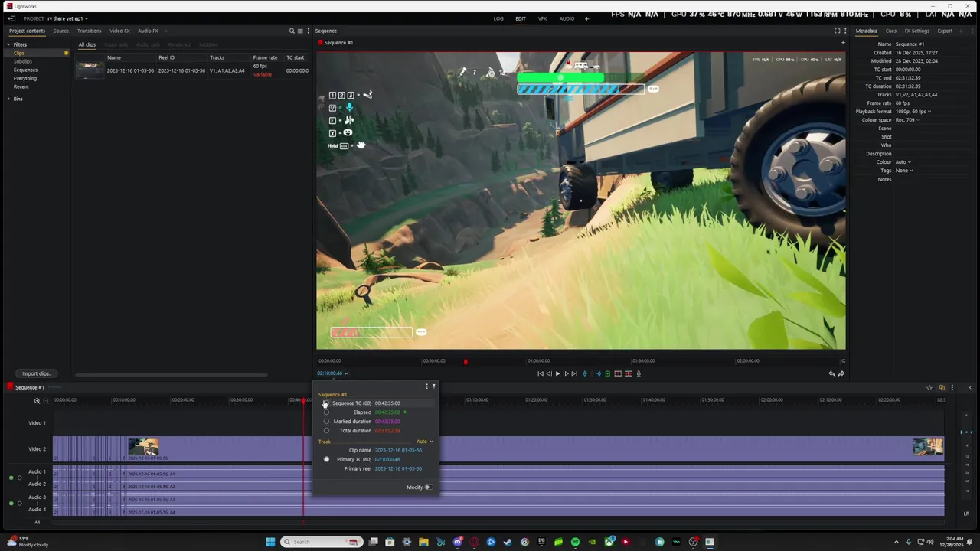Select clip thumbnail 2025-12-16 01-05-56
Image resolution: width=980 pixels, height=551 pixels.
(90, 70)
